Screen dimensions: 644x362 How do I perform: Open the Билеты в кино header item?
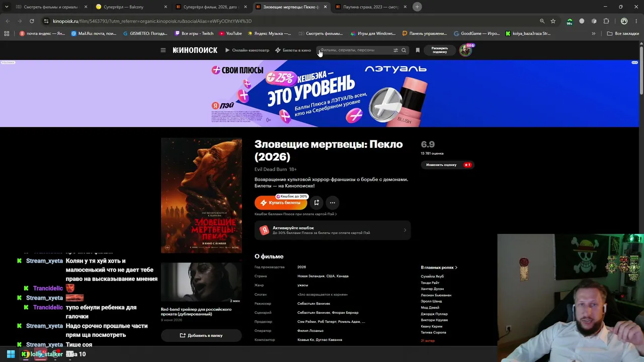click(293, 50)
